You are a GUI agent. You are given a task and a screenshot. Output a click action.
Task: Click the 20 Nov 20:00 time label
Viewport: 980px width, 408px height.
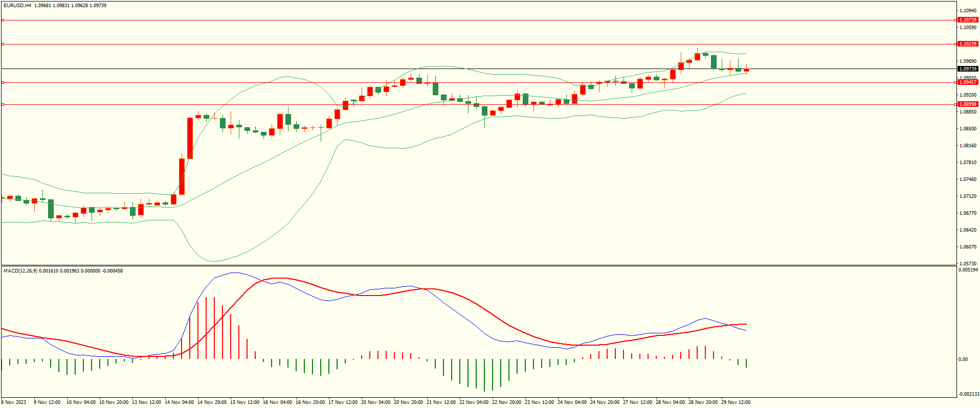point(408,402)
